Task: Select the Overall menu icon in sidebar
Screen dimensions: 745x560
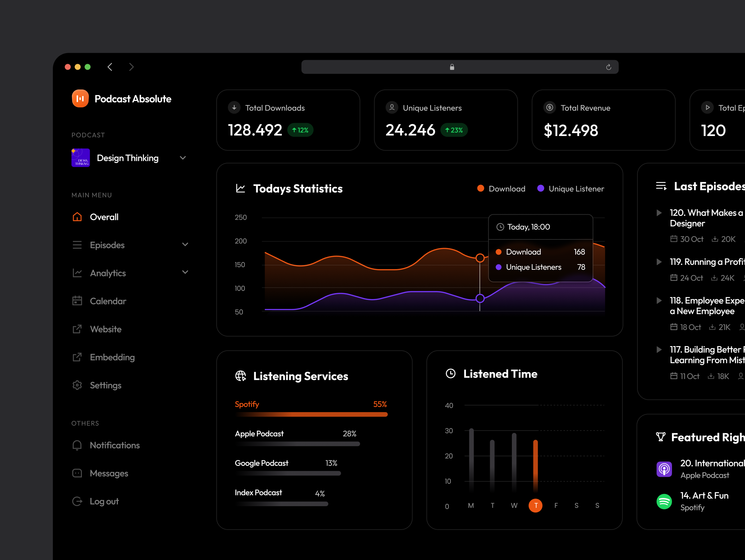Action: 77,217
